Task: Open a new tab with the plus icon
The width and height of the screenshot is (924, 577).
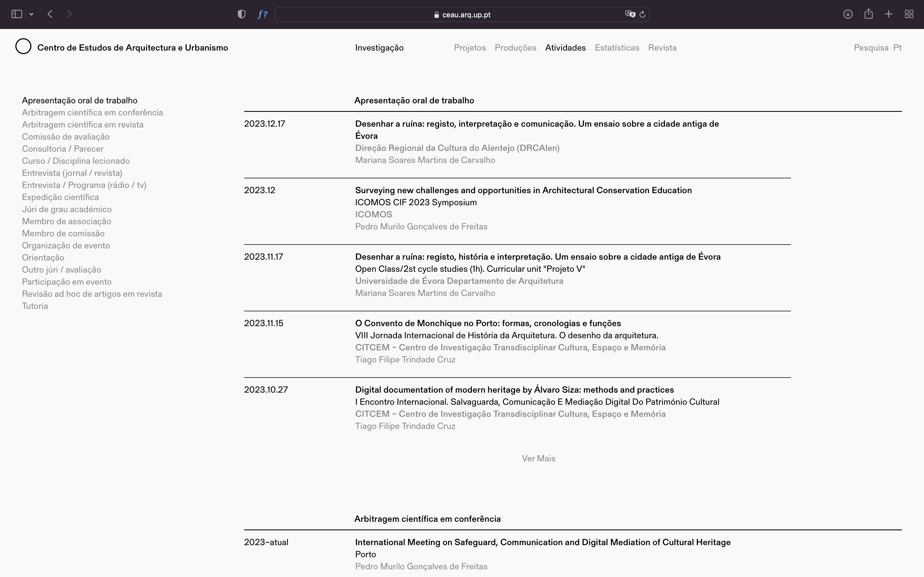Action: pyautogui.click(x=889, y=14)
